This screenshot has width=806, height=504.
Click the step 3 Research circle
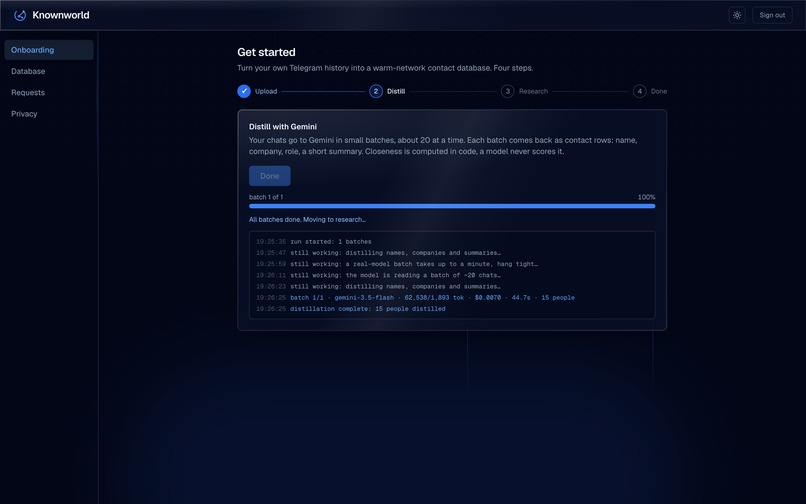pos(507,91)
